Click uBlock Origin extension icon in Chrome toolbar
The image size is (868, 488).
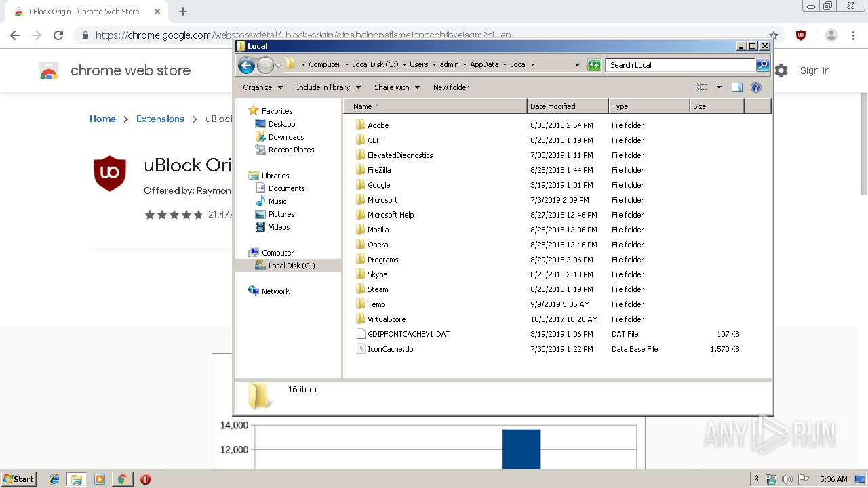801,35
